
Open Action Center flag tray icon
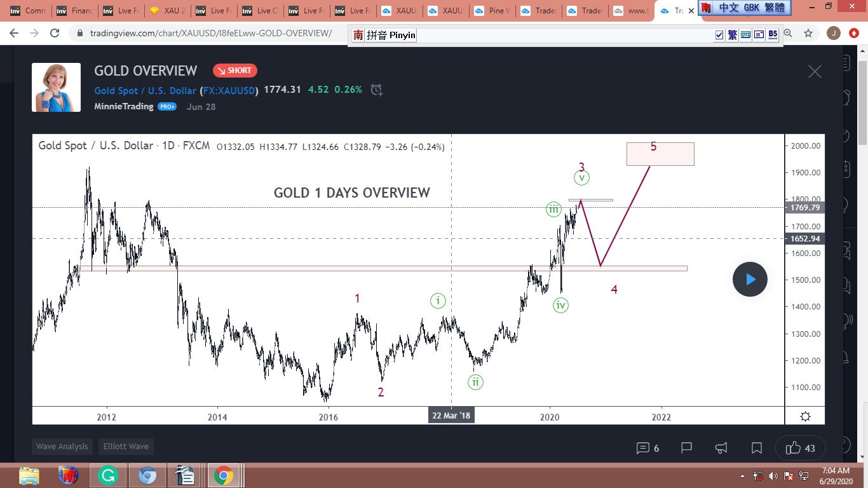pos(789,475)
